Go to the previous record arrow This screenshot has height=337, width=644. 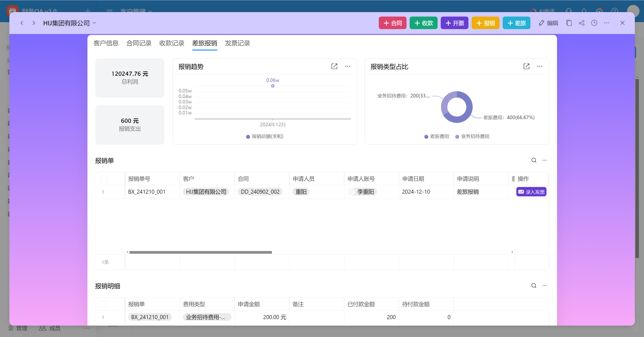22,23
